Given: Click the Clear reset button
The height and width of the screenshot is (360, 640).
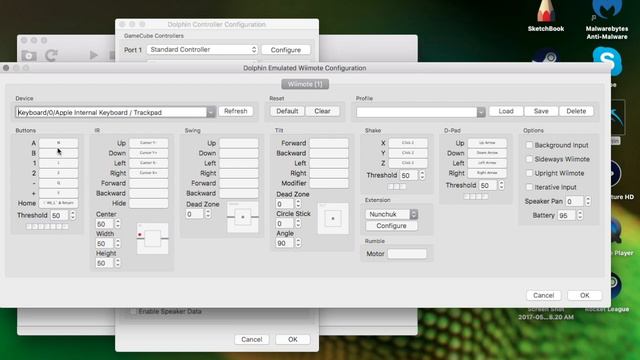Looking at the screenshot, I should (322, 111).
